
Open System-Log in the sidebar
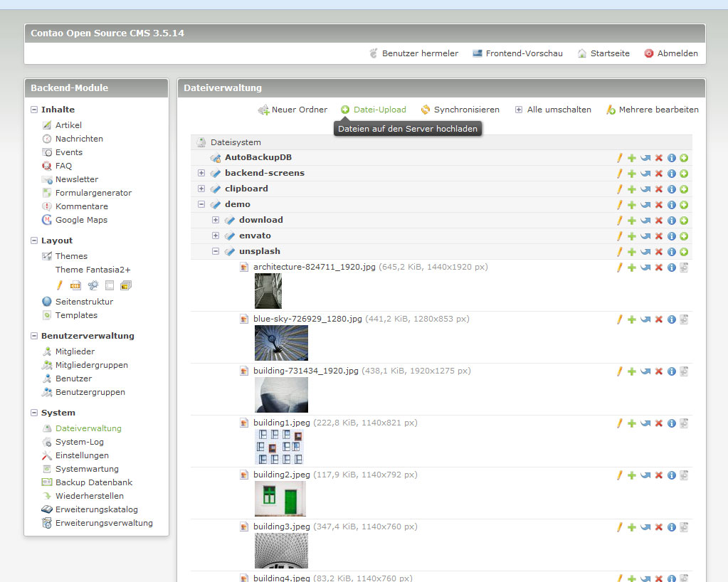pyautogui.click(x=79, y=442)
